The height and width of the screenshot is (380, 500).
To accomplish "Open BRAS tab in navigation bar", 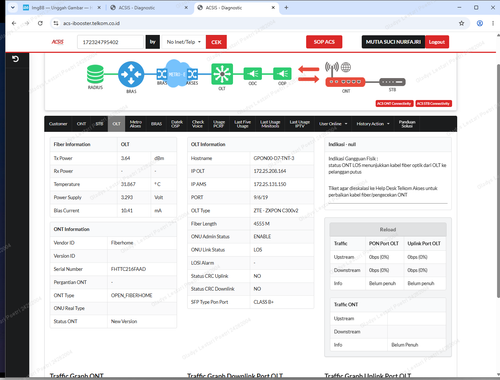I will pos(156,124).
